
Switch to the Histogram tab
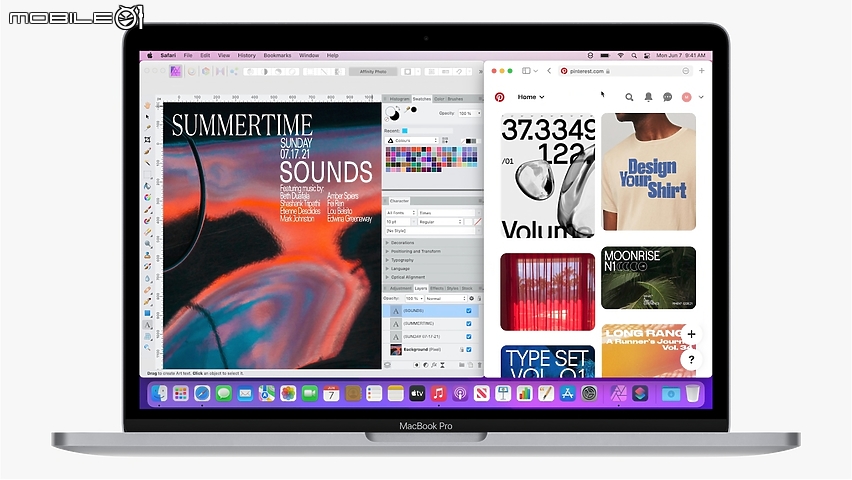(x=399, y=99)
